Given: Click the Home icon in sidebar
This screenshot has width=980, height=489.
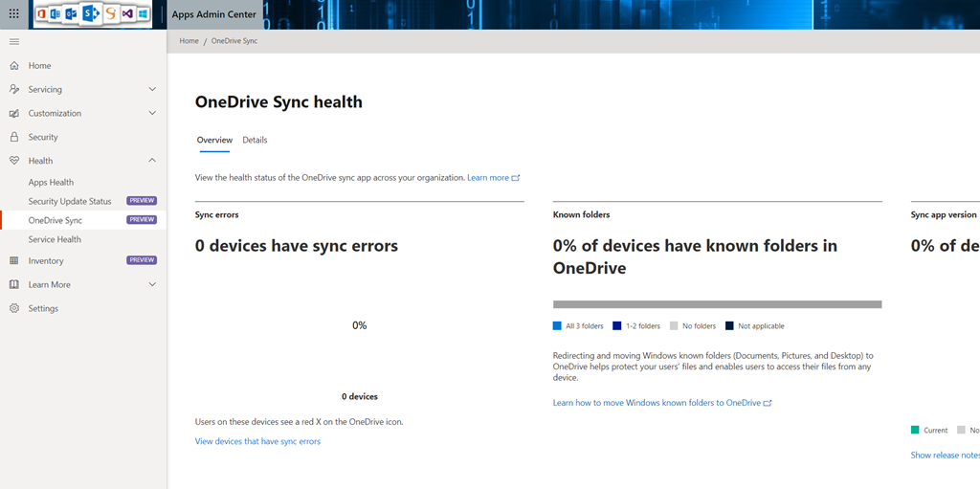Looking at the screenshot, I should pyautogui.click(x=14, y=66).
